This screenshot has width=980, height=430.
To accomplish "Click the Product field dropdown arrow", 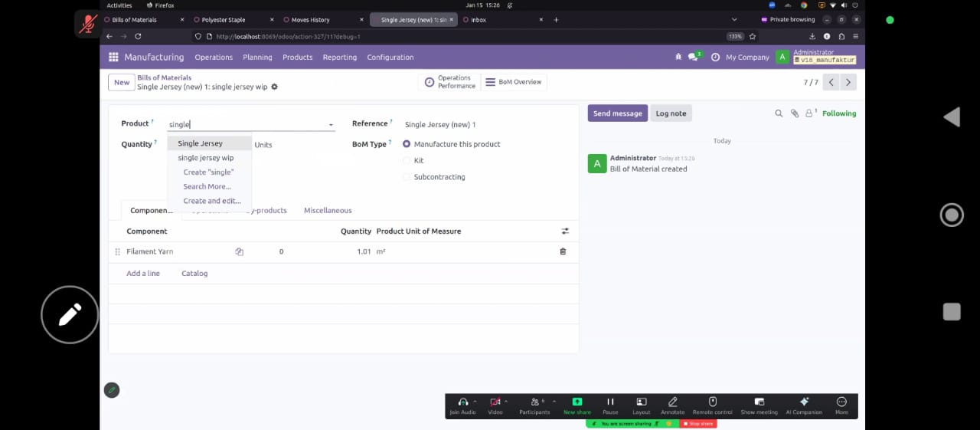I will pos(331,125).
